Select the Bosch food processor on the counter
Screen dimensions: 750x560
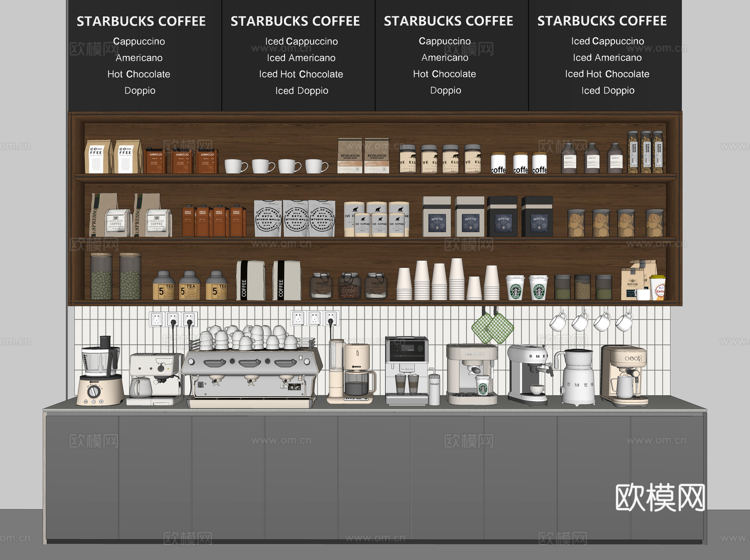point(100,371)
